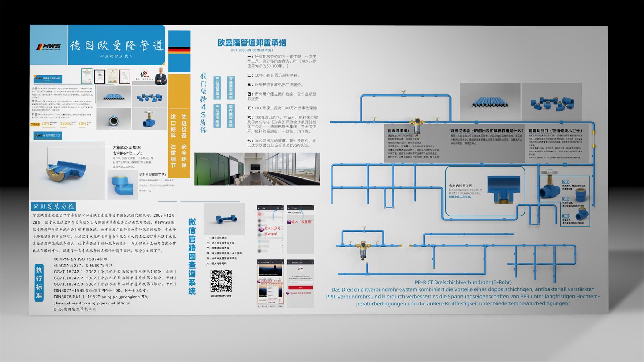Click the blue elbow fitting image
This screenshot has width=644, height=362.
123,185
